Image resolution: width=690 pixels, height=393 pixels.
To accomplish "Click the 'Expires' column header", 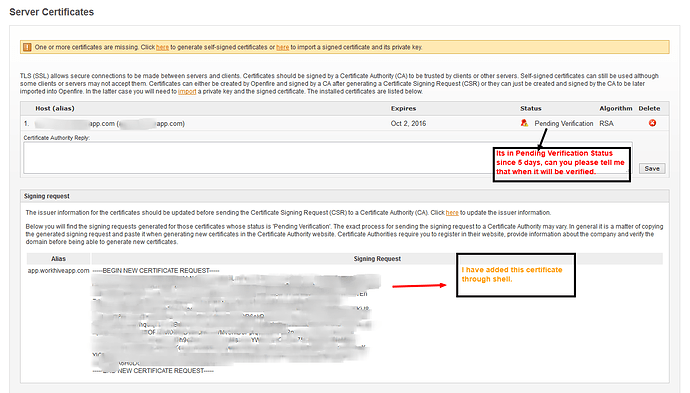I will (403, 108).
